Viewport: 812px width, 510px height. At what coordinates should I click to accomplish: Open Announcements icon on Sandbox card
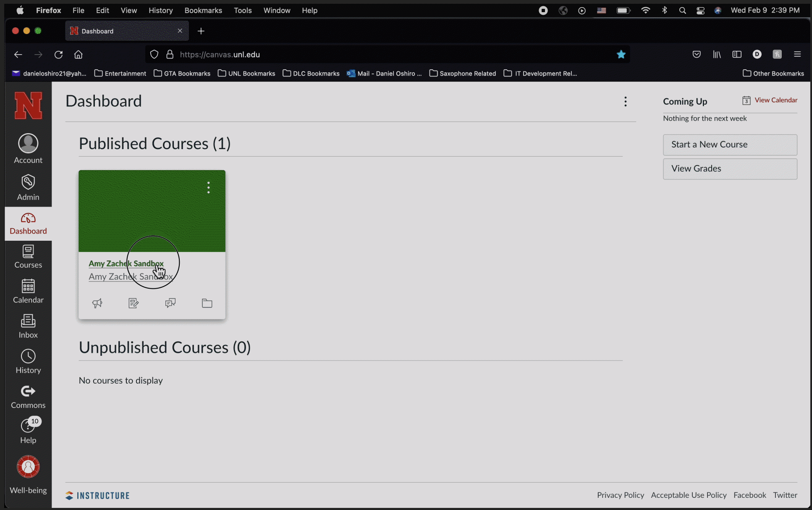pyautogui.click(x=97, y=303)
